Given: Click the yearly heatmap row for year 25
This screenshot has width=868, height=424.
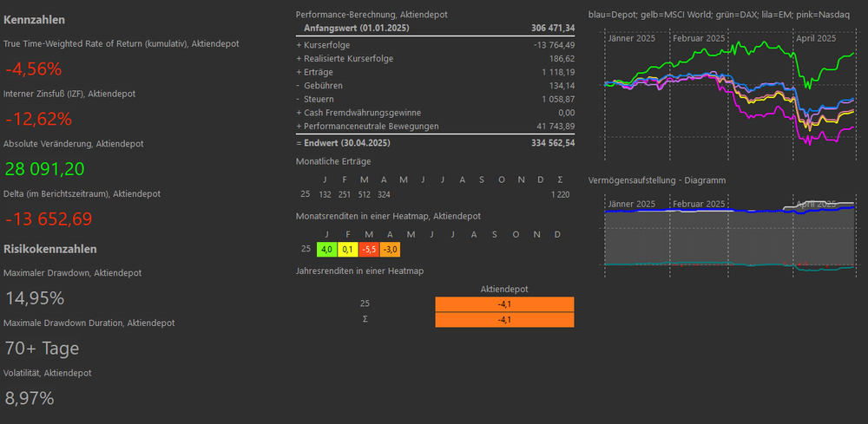Looking at the screenshot, I should (x=504, y=304).
